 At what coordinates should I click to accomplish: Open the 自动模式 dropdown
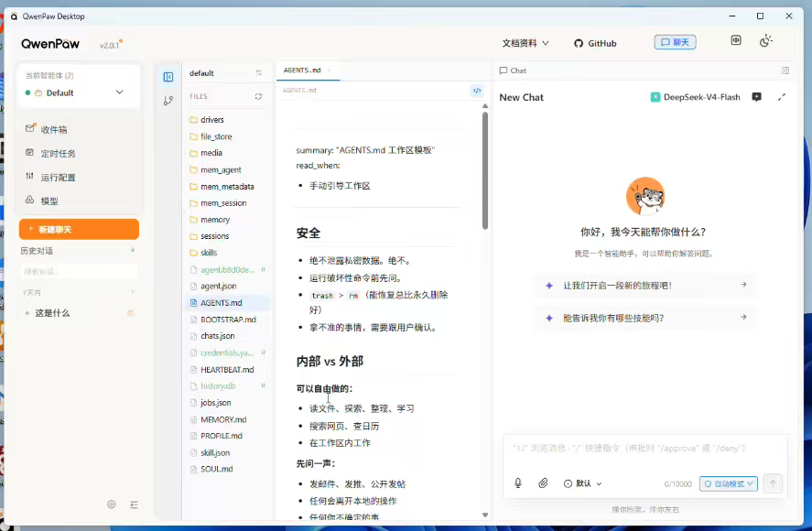728,483
